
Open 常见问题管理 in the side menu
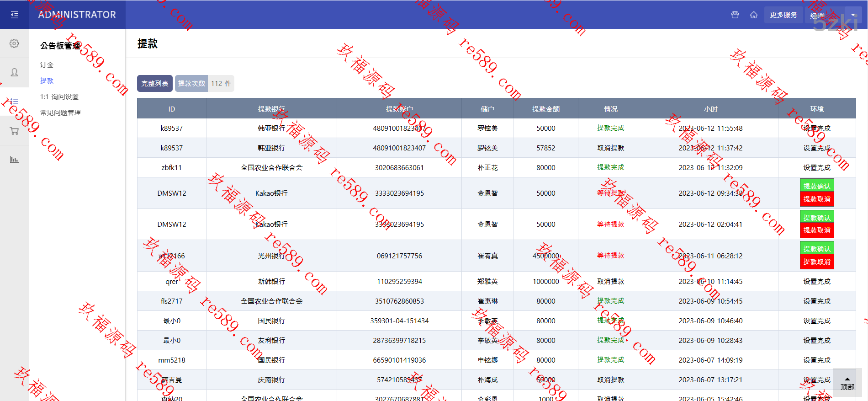tap(60, 112)
